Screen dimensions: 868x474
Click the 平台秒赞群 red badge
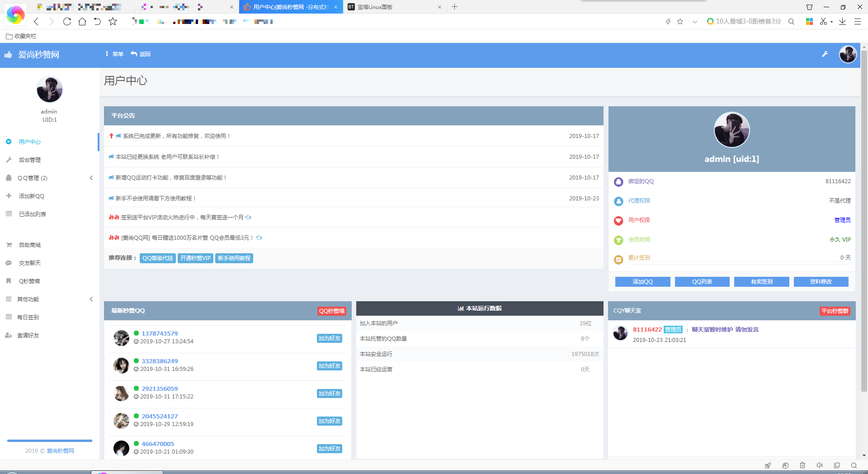[835, 311]
